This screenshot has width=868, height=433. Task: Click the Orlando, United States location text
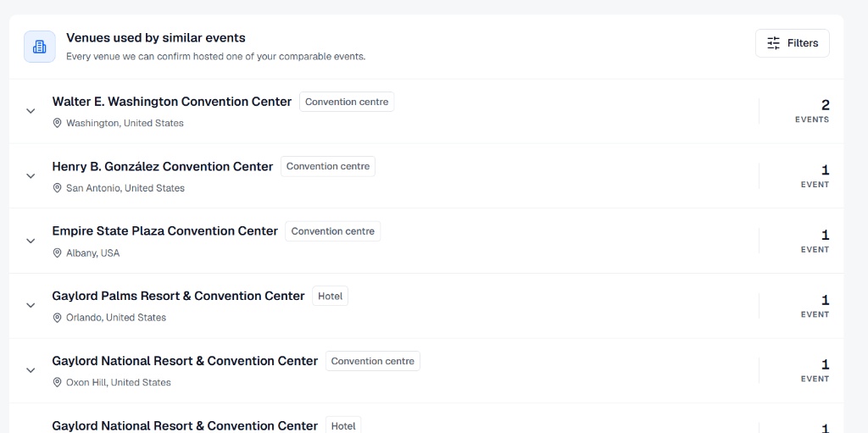click(x=115, y=318)
